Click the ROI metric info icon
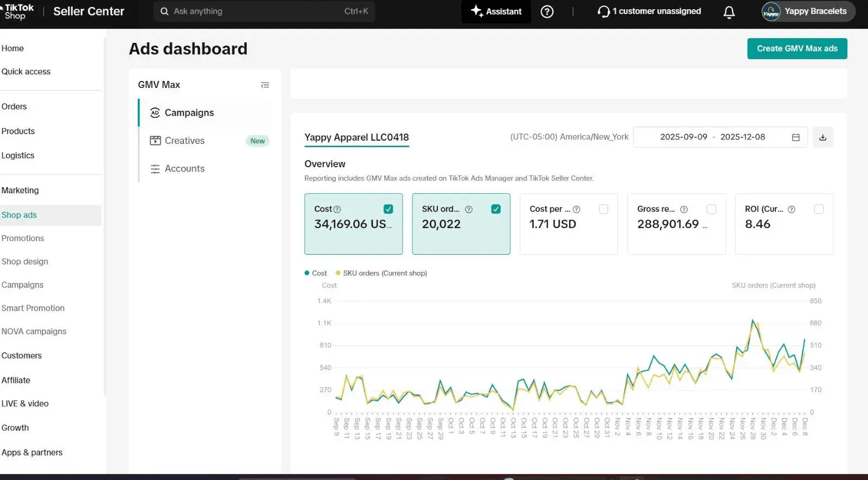 click(792, 209)
